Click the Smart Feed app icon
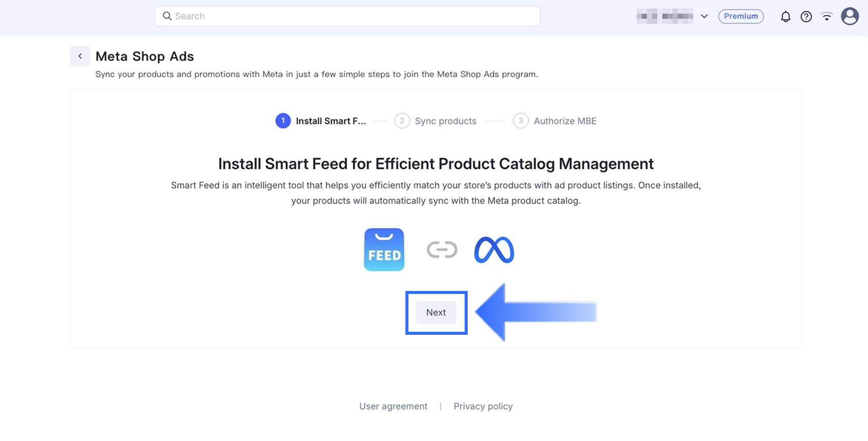This screenshot has height=441, width=868. tap(384, 250)
